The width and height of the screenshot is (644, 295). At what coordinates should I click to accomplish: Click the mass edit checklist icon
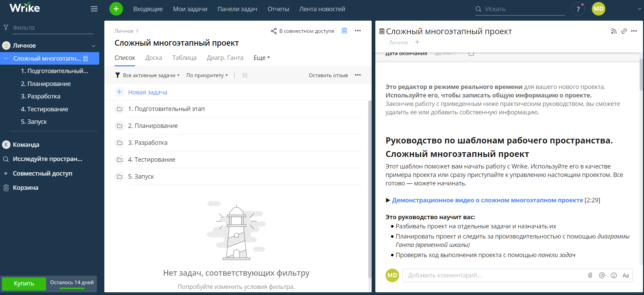[x=245, y=75]
